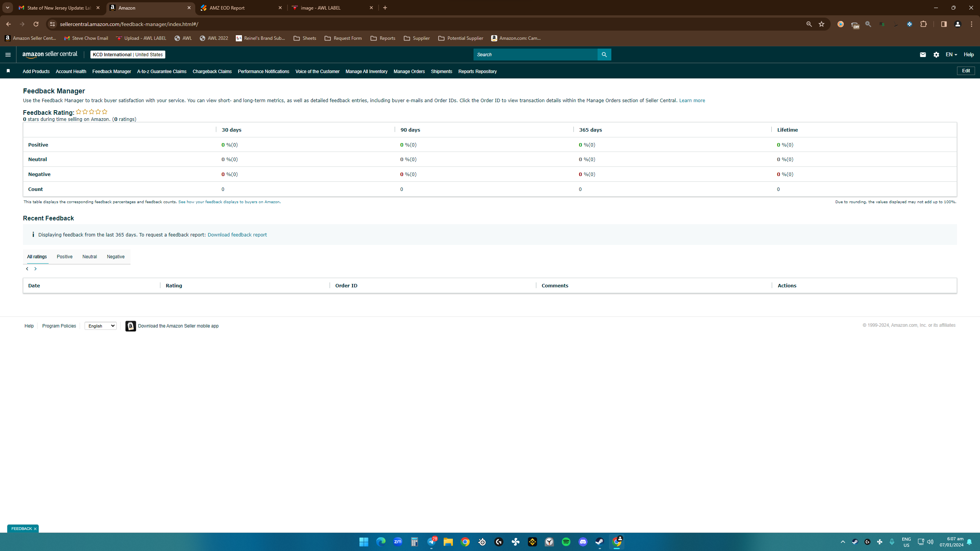
Task: Select the Positive feedback tab
Action: (64, 257)
